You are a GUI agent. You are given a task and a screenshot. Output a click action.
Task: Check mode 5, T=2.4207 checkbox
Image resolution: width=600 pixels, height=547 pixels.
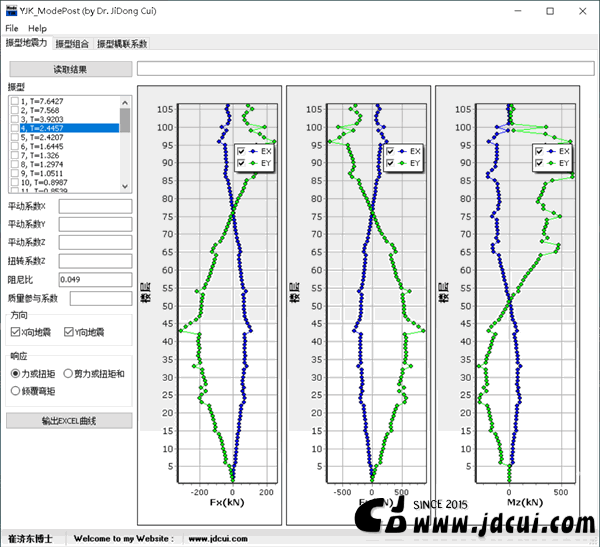point(15,137)
